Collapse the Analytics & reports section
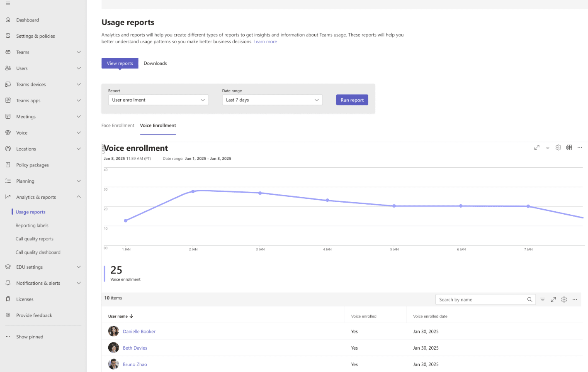Viewport: 588px width, 372px height. [78, 197]
